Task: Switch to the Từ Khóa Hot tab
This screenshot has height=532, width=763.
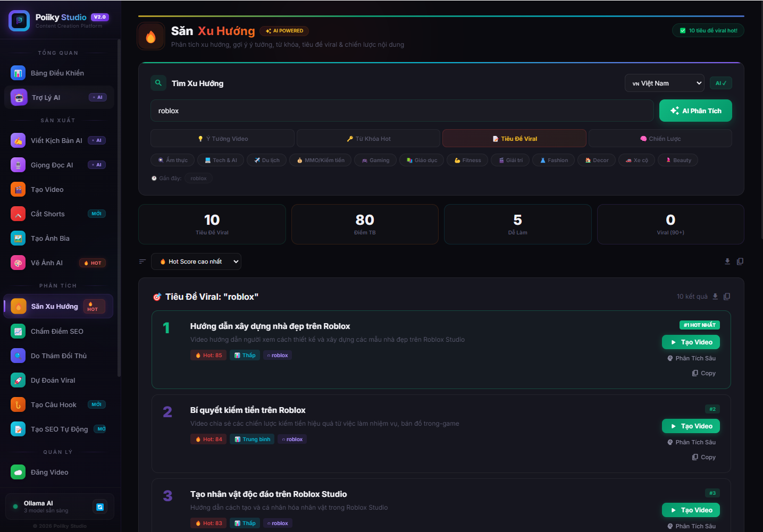Action: click(x=368, y=139)
